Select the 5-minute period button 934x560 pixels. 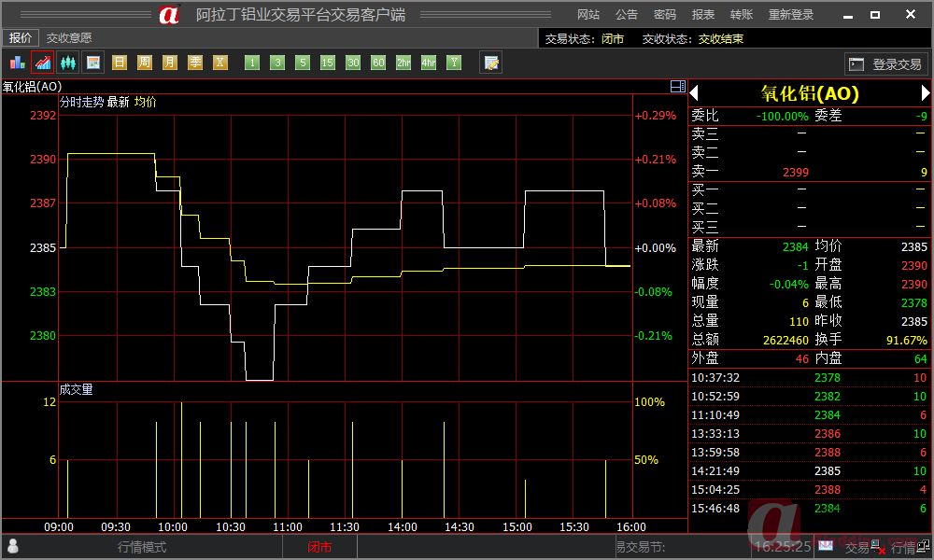point(303,63)
